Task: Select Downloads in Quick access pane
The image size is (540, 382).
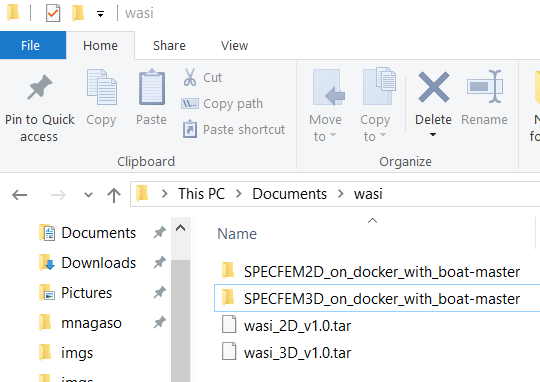Action: coord(98,263)
